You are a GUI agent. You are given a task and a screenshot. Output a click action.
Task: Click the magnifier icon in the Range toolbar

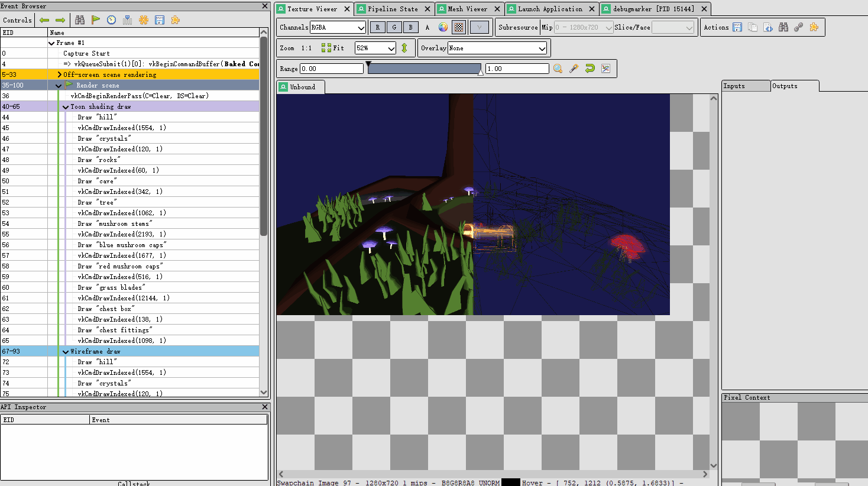tap(558, 69)
